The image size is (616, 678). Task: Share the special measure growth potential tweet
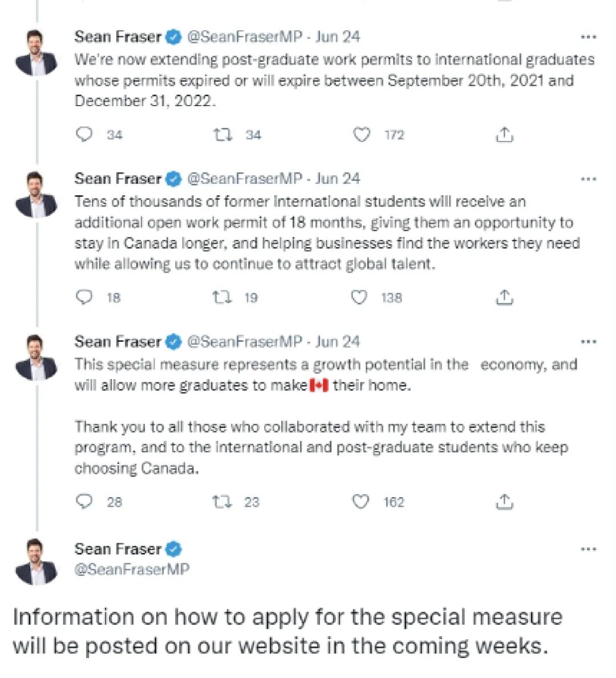tap(504, 502)
